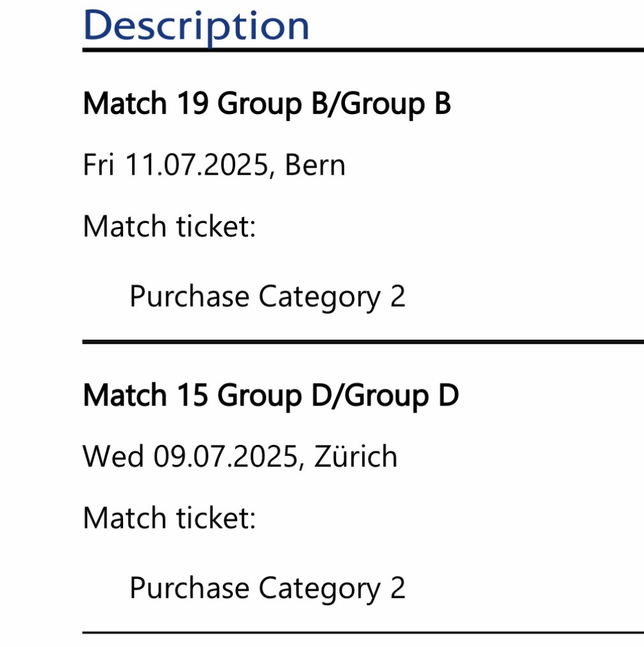Click Match ticket label under Match 15
Screen dimensions: 644x647
pyautogui.click(x=169, y=518)
